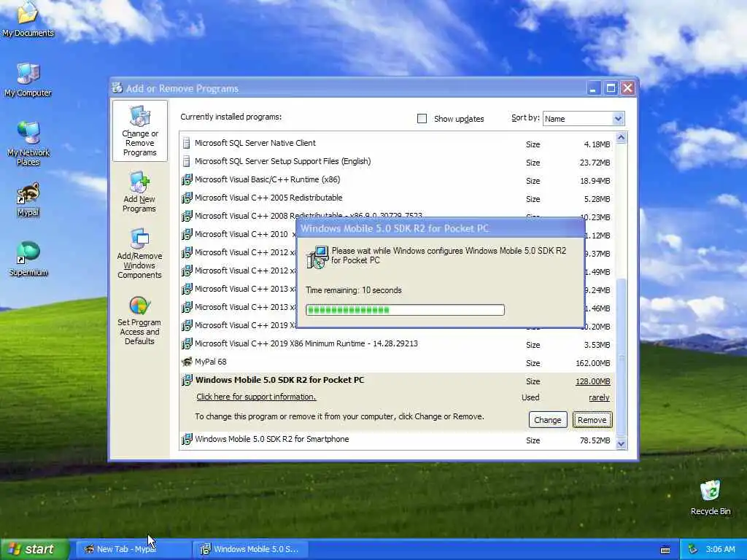Select the Recycle Bin icon
747x560 pixels.
(710, 497)
